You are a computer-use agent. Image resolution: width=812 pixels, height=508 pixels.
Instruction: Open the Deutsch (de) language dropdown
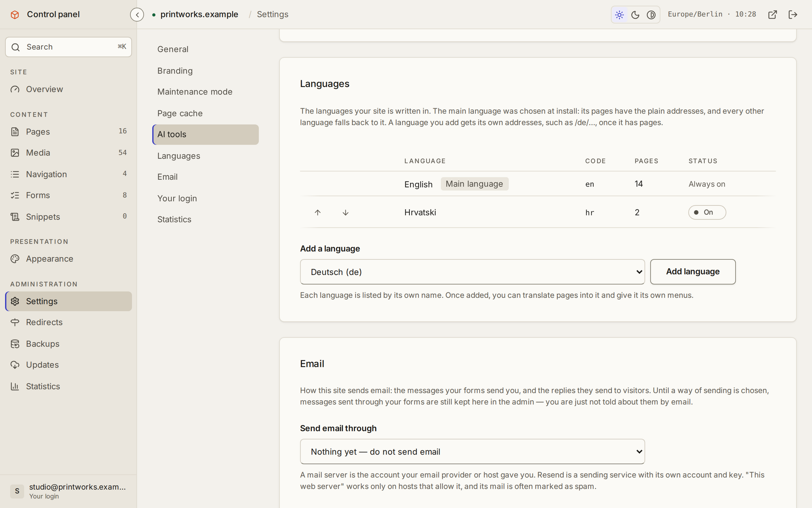point(472,272)
